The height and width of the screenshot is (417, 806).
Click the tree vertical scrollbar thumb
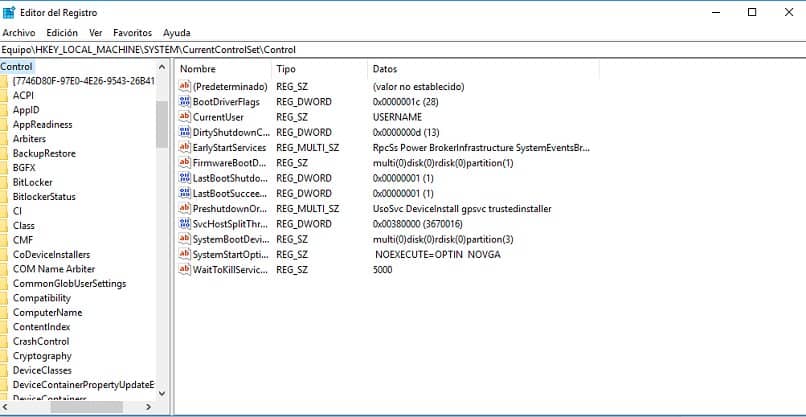(x=162, y=124)
